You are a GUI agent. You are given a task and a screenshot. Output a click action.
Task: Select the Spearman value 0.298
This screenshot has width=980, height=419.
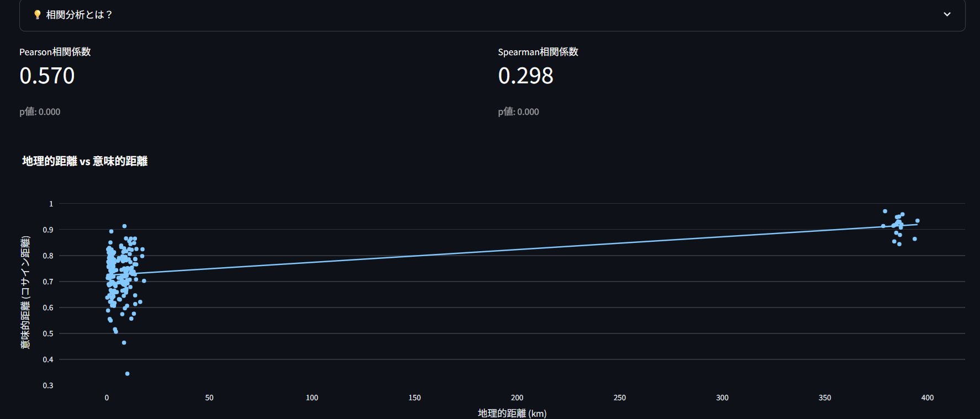tap(525, 76)
